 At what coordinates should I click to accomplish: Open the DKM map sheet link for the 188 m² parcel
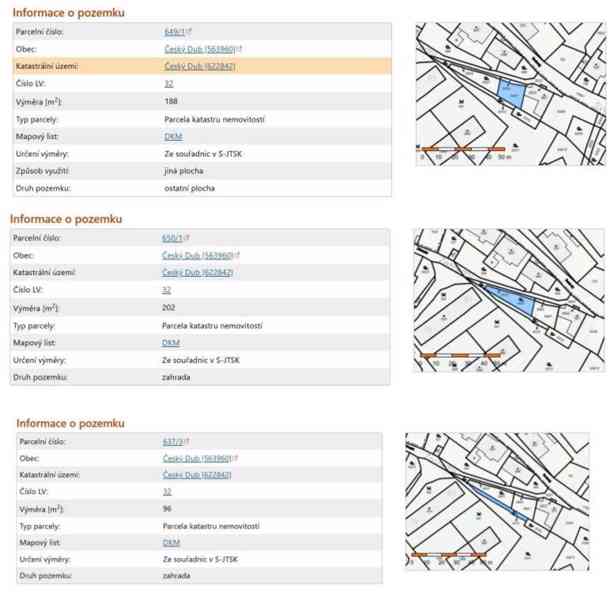click(x=173, y=137)
